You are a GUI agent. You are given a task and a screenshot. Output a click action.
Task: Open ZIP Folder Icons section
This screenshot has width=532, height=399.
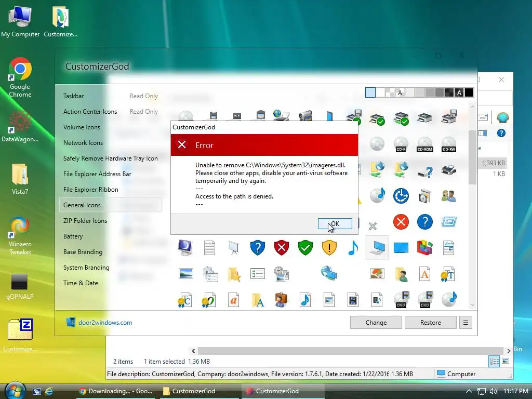point(85,221)
